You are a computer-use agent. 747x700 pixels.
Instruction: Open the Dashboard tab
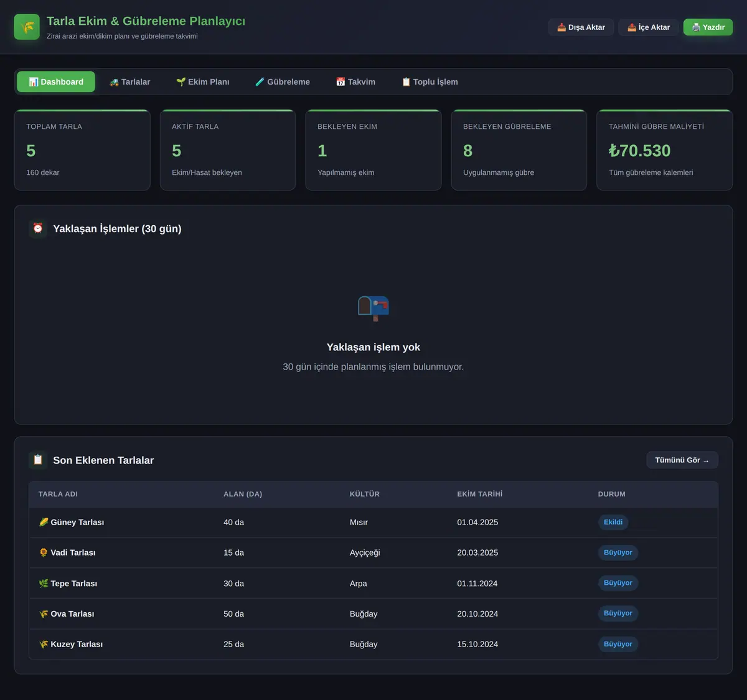coord(56,82)
